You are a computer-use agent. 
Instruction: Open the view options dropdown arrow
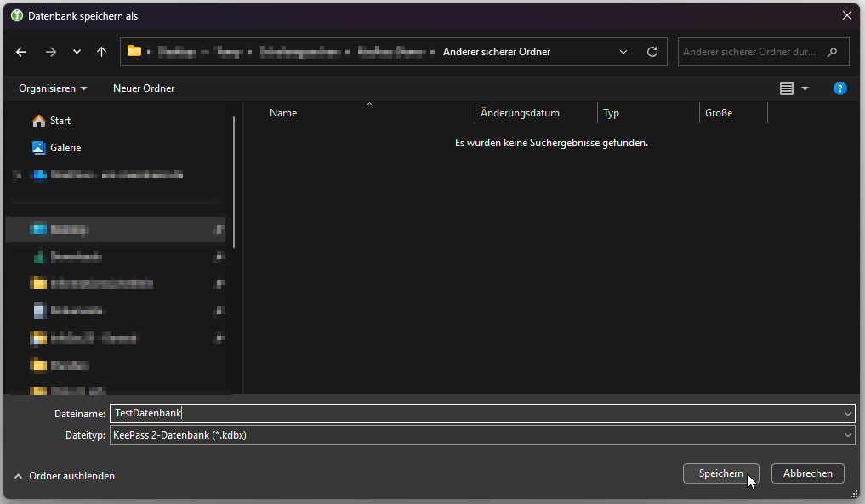pos(805,88)
